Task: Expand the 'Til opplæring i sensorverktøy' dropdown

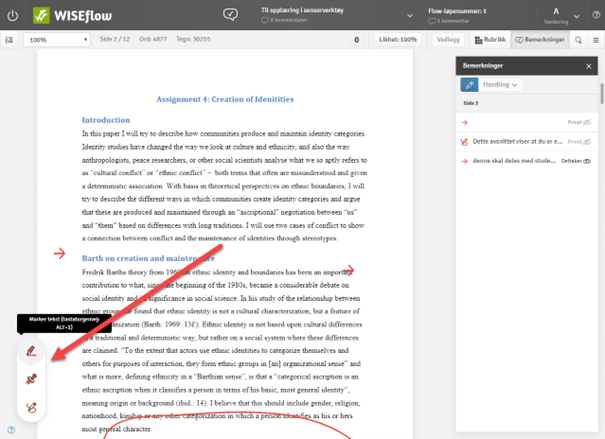Action: coord(410,15)
